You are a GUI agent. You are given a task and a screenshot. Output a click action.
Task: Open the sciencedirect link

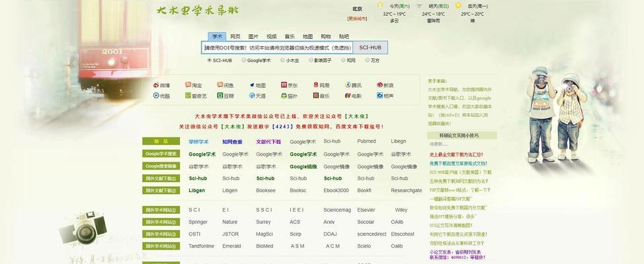372,234
